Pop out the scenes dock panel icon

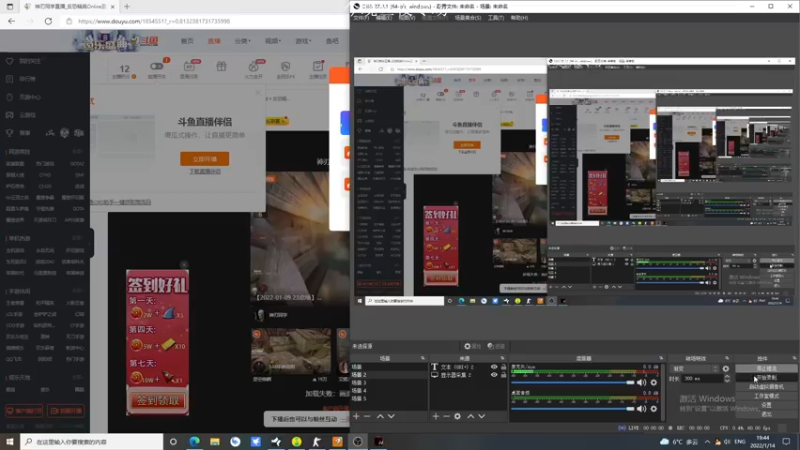(422, 358)
